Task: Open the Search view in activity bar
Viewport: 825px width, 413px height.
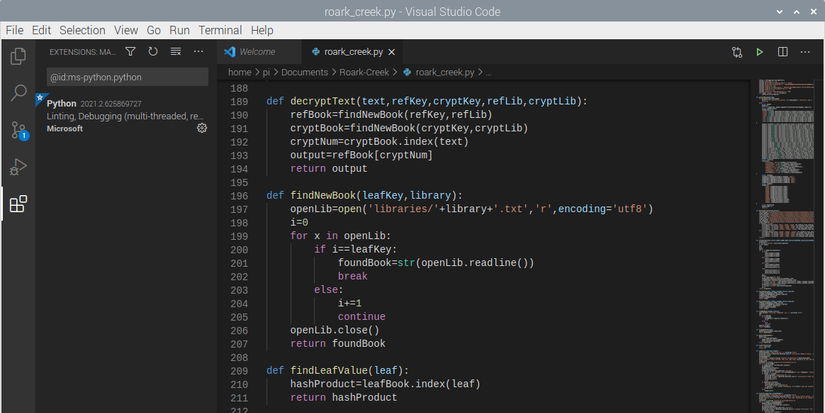Action: pos(18,93)
